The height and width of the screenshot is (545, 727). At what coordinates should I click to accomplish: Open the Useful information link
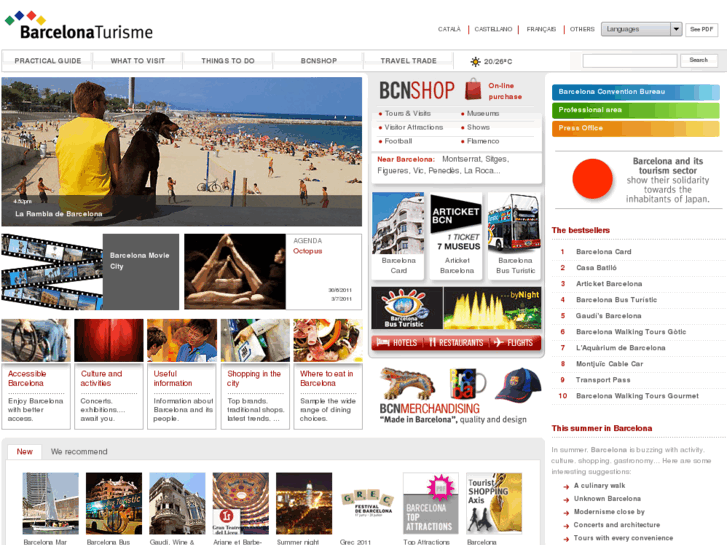point(172,378)
